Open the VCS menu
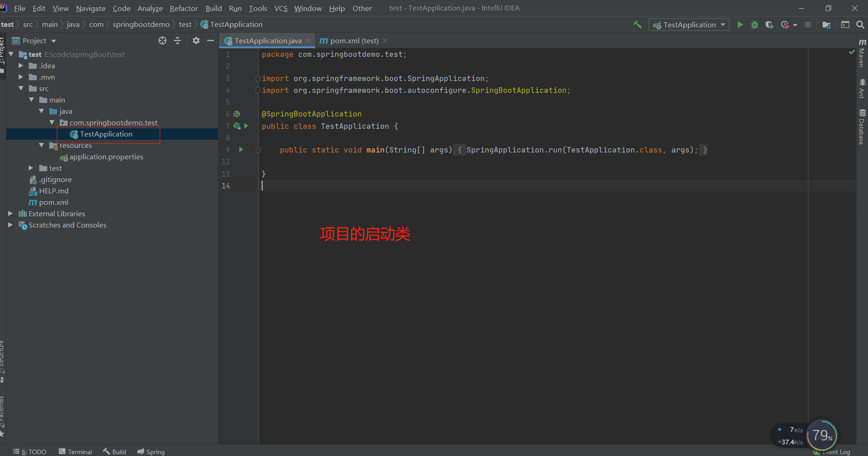The image size is (868, 456). point(281,8)
